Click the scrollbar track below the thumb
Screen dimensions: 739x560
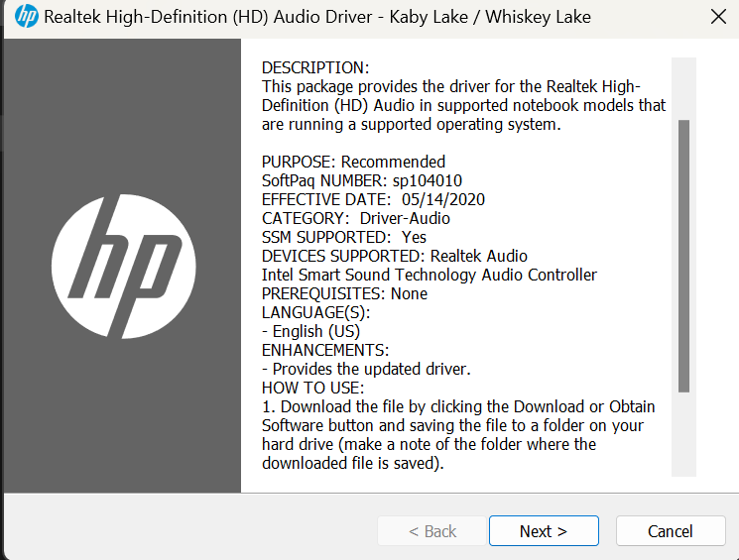point(683,433)
